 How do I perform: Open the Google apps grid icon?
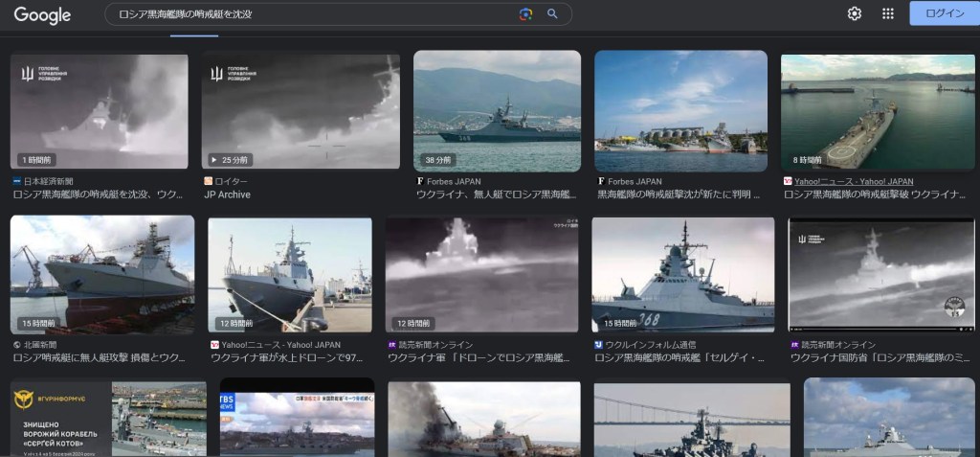click(888, 13)
